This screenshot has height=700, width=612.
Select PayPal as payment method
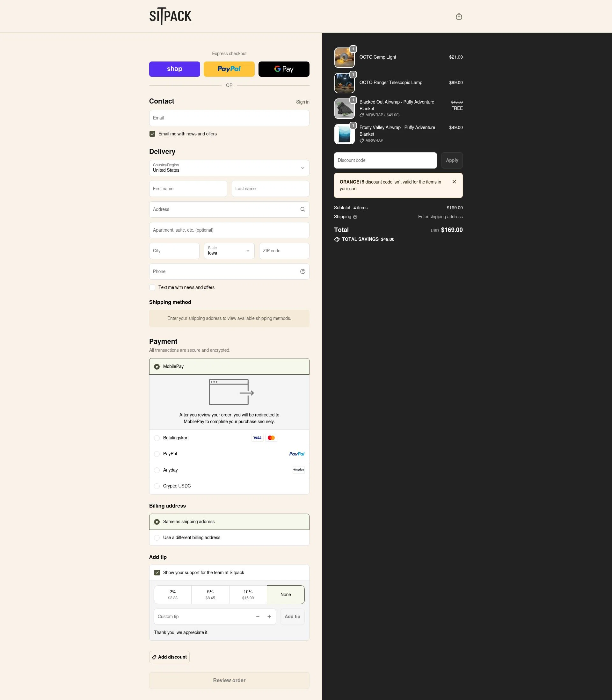[157, 454]
